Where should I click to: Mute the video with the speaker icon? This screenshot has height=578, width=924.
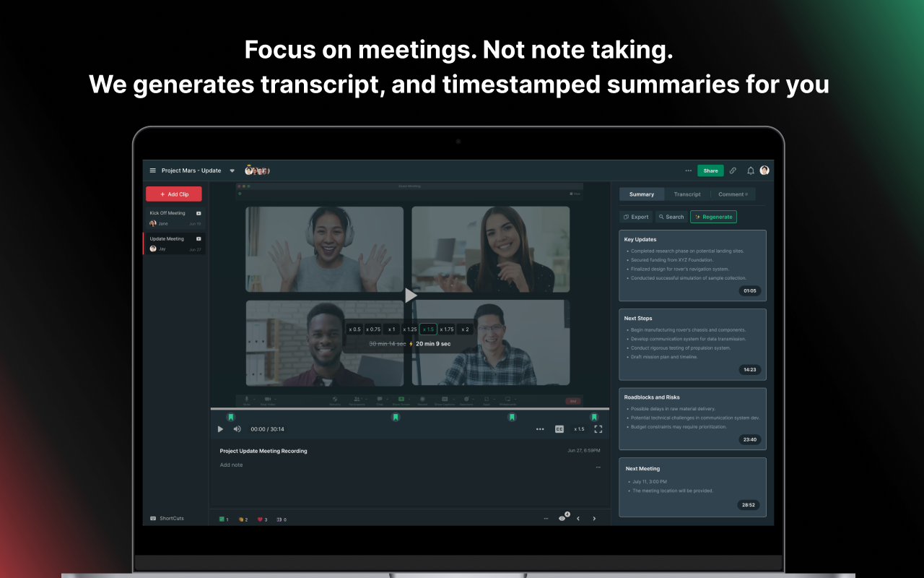point(237,429)
